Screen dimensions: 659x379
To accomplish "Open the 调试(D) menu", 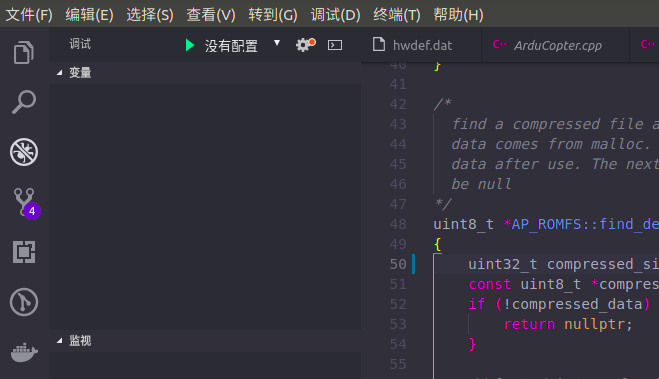I will (335, 15).
